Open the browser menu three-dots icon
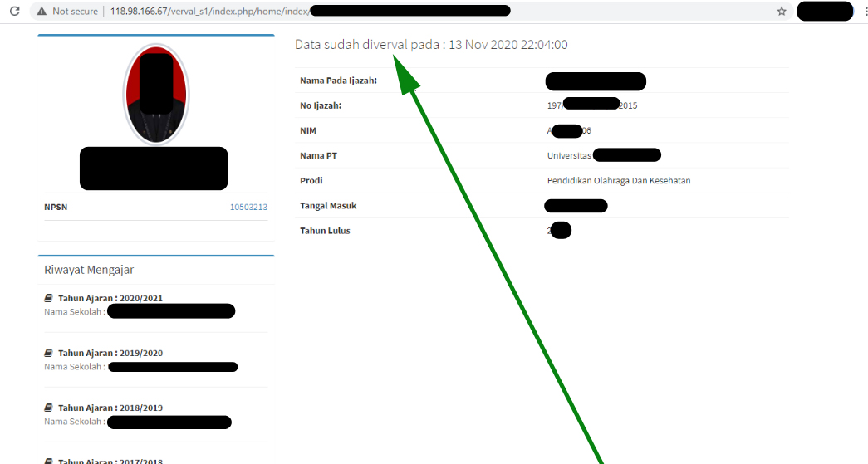This screenshot has height=464, width=868. (x=866, y=11)
